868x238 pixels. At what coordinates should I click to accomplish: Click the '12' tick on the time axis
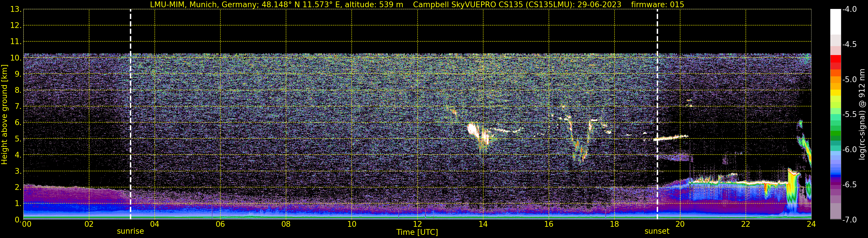(417, 224)
